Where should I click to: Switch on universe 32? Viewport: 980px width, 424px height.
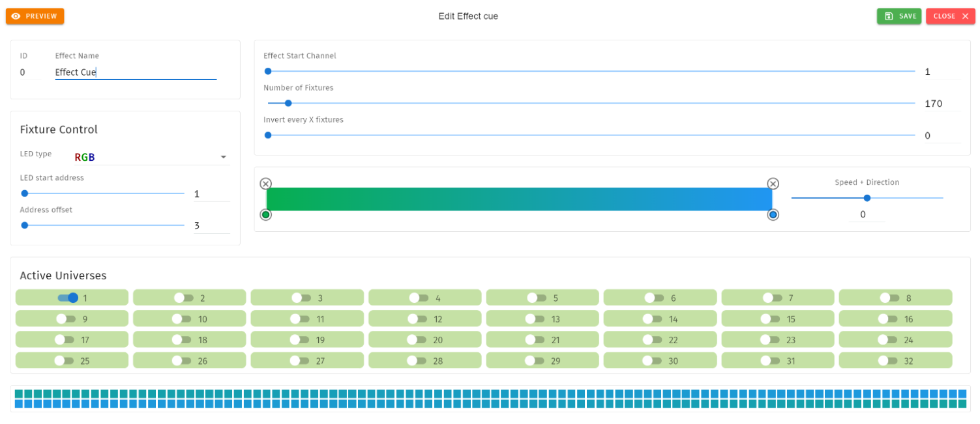click(887, 361)
